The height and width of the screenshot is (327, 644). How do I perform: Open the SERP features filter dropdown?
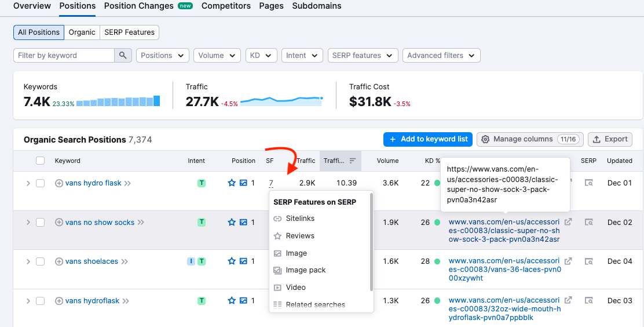[x=363, y=56]
